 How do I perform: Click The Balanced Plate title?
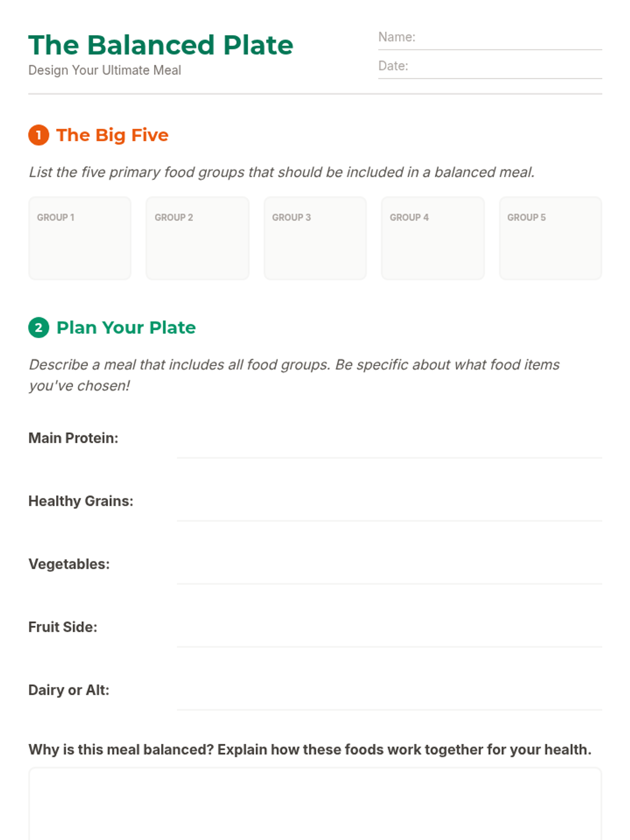(161, 45)
